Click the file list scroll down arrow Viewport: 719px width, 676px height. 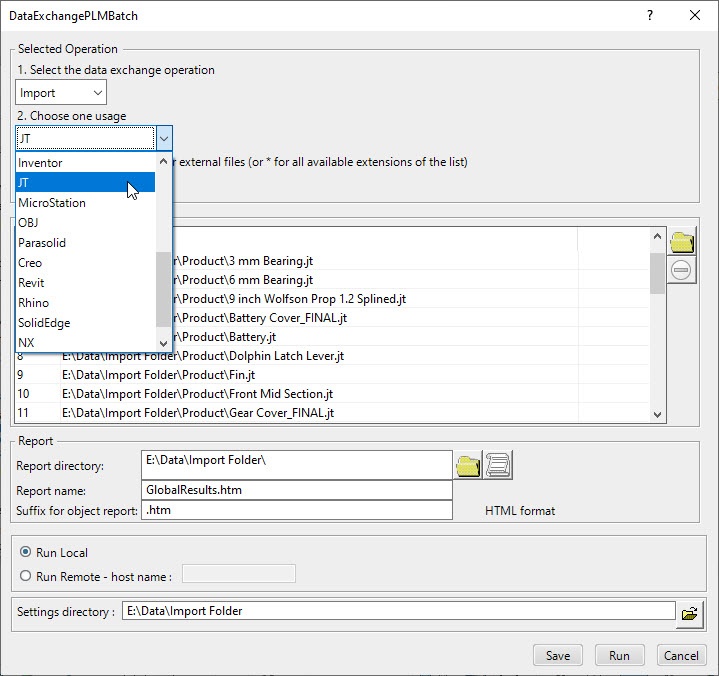(657, 414)
